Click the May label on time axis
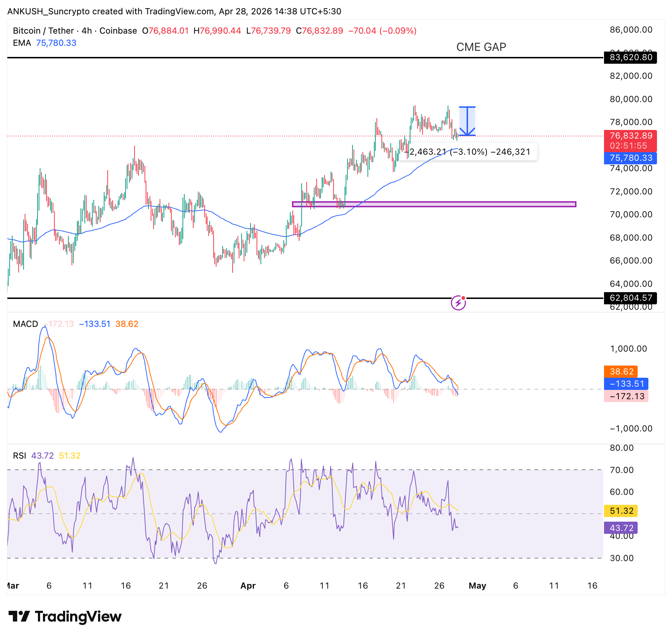Image resolution: width=672 pixels, height=638 pixels. click(477, 586)
